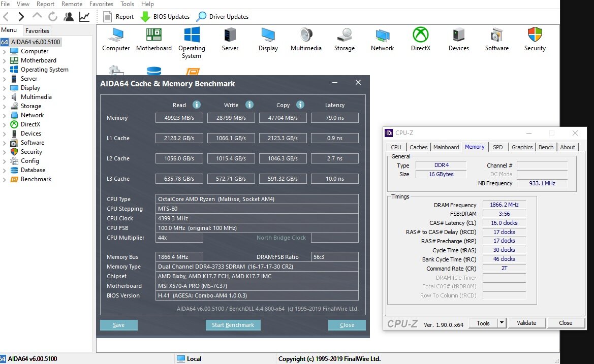This screenshot has width=594, height=364.
Task: Expand the Computer tree node
Action: [4, 51]
